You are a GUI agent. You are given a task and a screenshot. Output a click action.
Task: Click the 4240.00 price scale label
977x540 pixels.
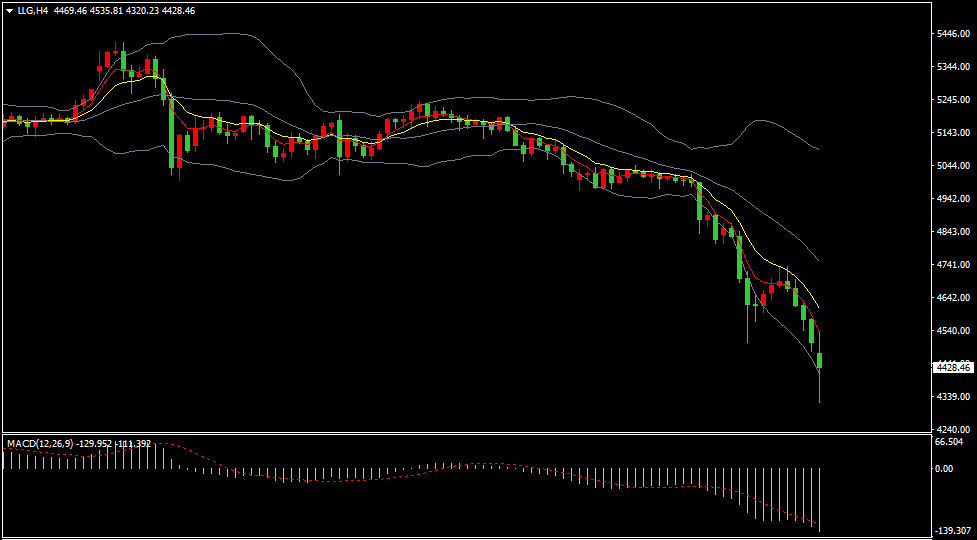tap(955, 429)
